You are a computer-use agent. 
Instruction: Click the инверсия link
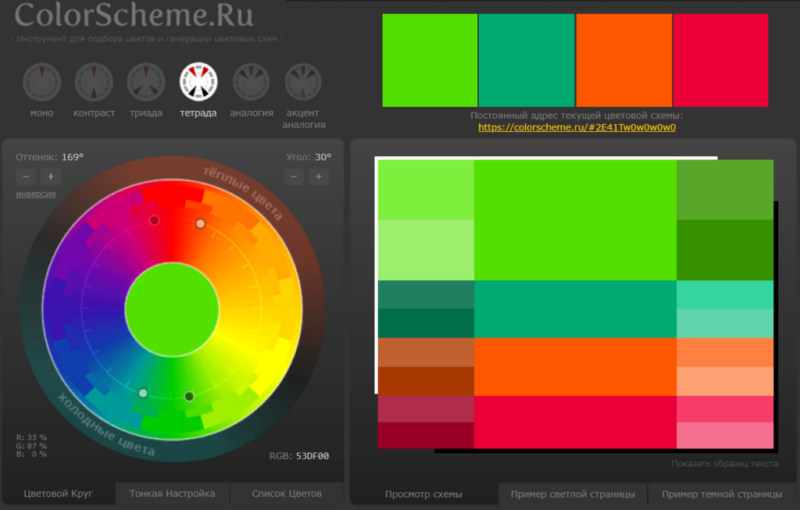coord(36,194)
